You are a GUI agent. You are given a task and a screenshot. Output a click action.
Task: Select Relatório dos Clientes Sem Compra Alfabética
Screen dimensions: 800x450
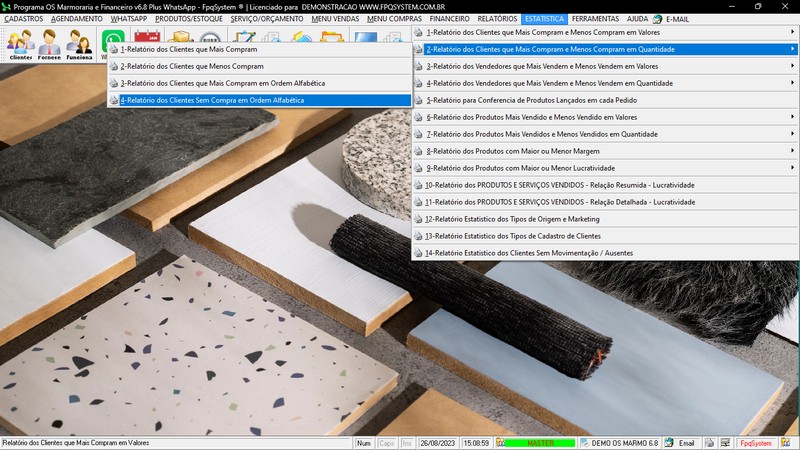click(x=212, y=100)
